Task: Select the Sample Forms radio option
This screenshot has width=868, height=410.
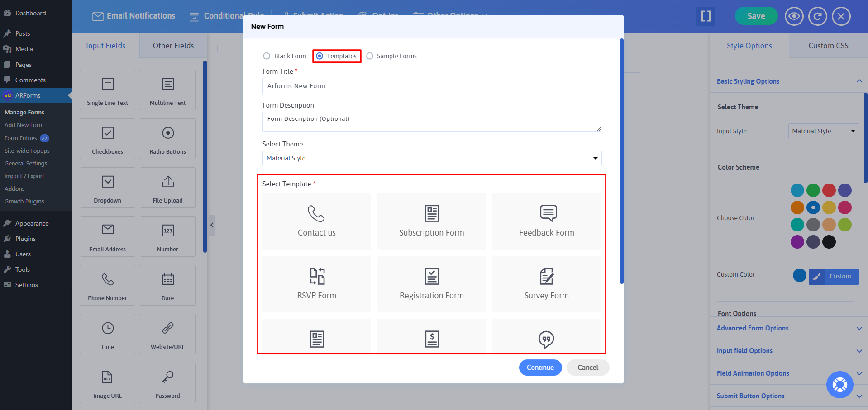Action: 370,56
